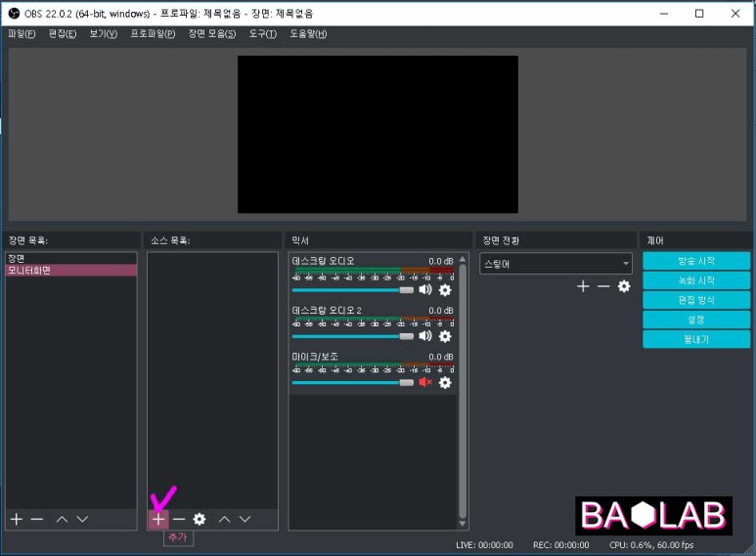Move scene down in the scene list

point(82,520)
